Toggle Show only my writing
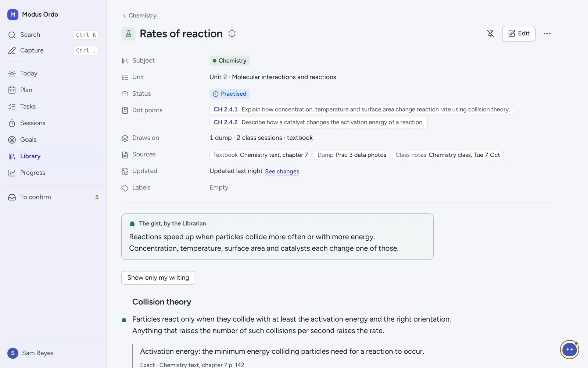The image size is (588, 368). coord(158,278)
